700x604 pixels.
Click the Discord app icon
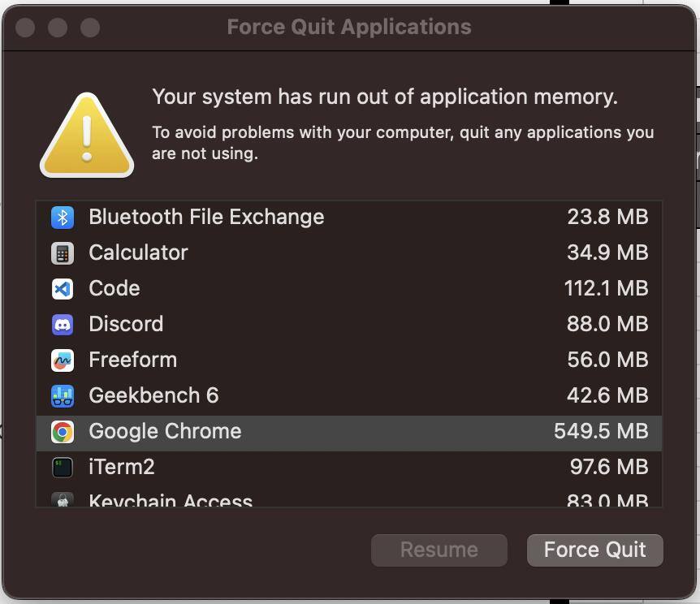pyautogui.click(x=63, y=325)
